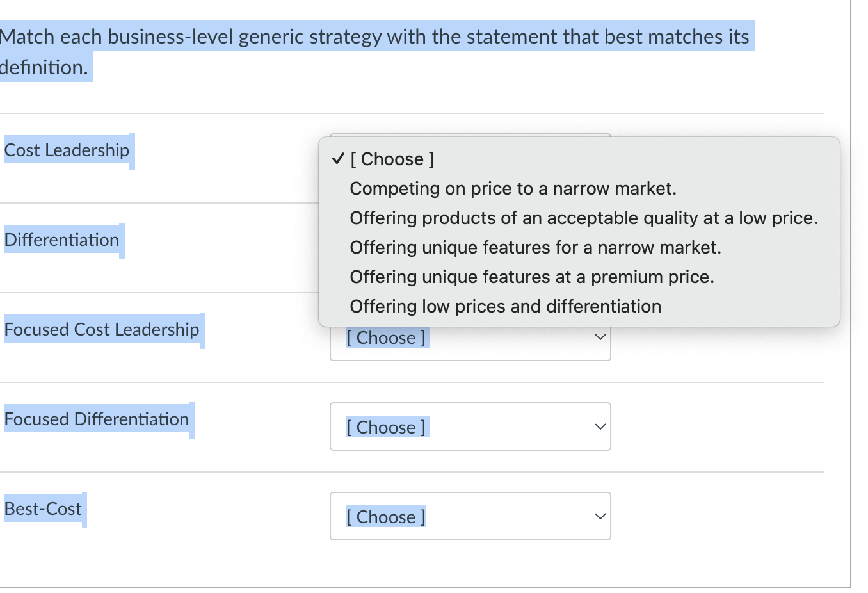The image size is (868, 593).
Task: Choose "Offering low prices and differentiation" option
Action: [x=505, y=306]
